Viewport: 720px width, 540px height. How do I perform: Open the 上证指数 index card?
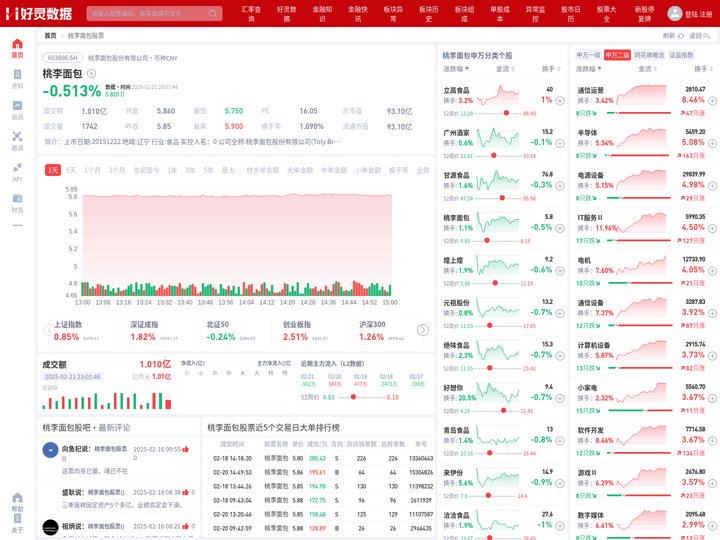point(82,331)
